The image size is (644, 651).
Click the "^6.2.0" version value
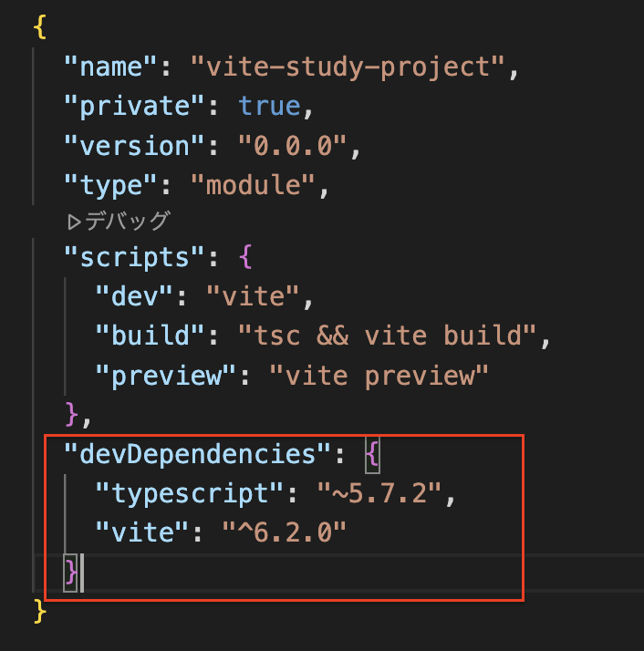coord(285,532)
